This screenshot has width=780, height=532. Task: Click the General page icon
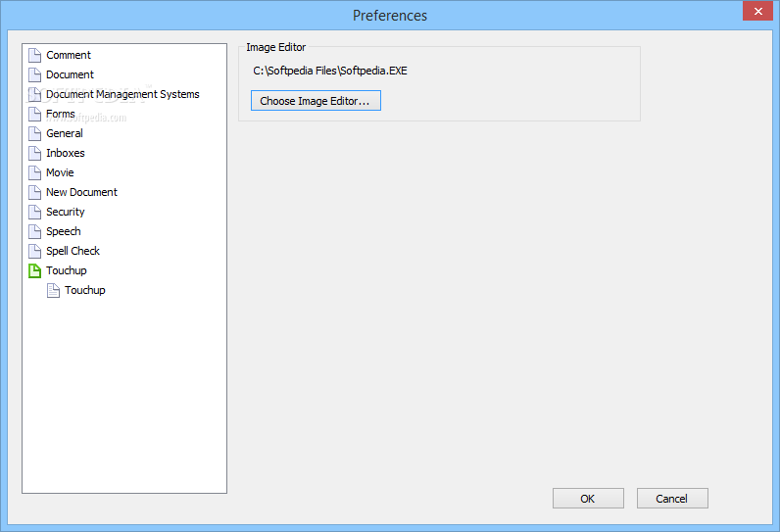[x=35, y=133]
